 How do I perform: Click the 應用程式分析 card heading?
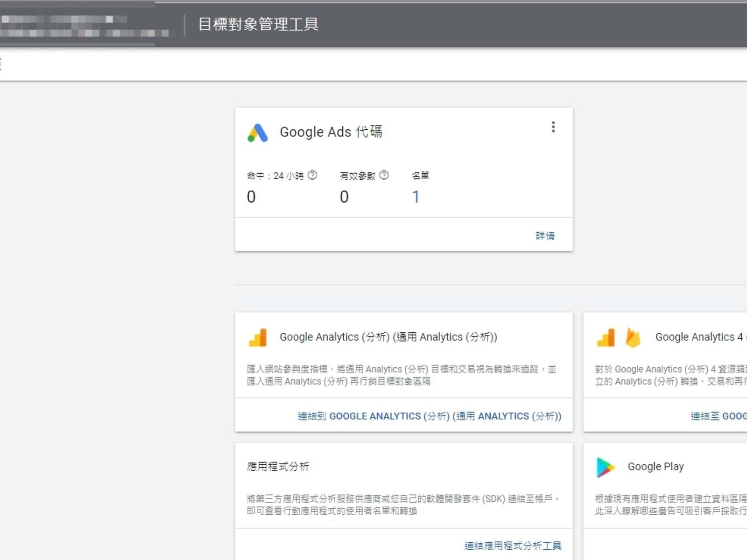pyautogui.click(x=278, y=466)
